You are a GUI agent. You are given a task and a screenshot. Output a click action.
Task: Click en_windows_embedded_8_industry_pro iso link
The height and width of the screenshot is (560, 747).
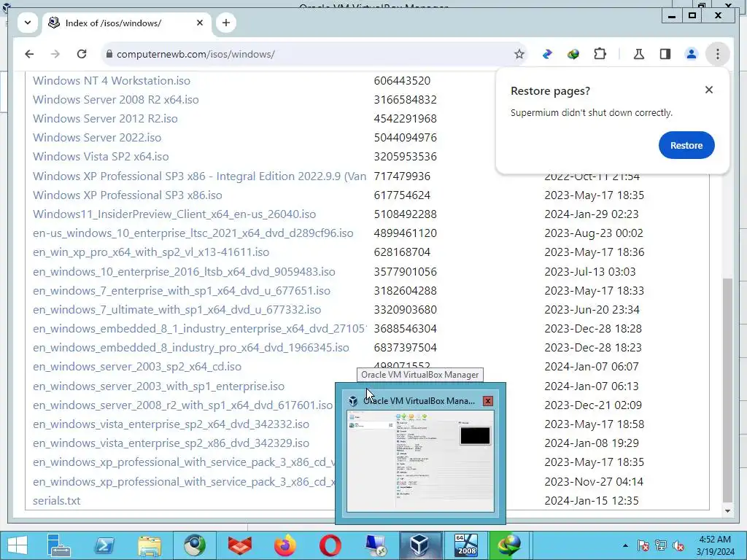pyautogui.click(x=191, y=348)
